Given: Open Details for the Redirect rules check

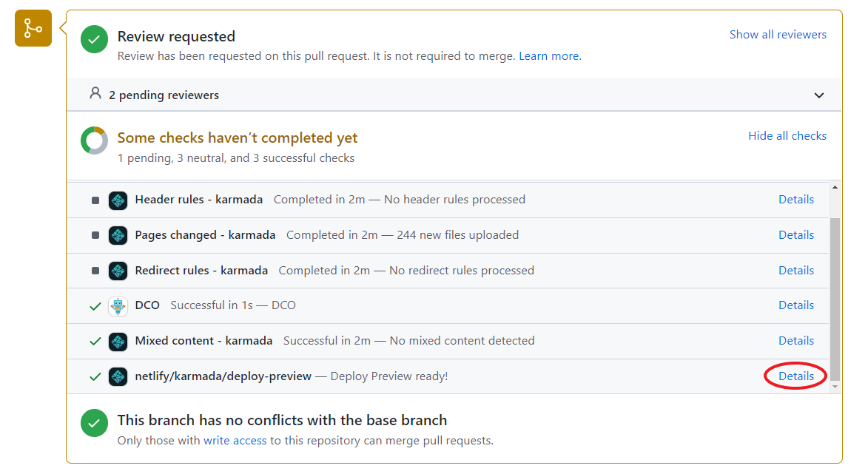Looking at the screenshot, I should 795,270.
